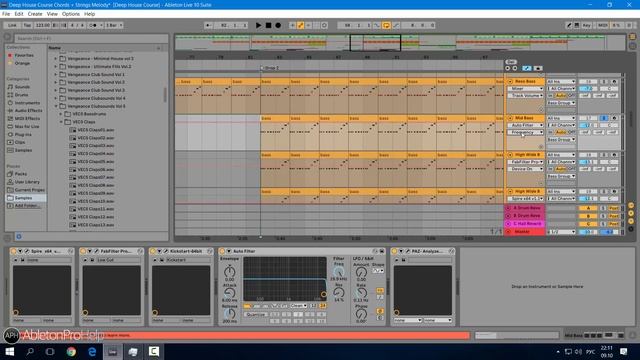The height and width of the screenshot is (360, 640).
Task: Select Favorites collection in browser
Action: point(24,55)
